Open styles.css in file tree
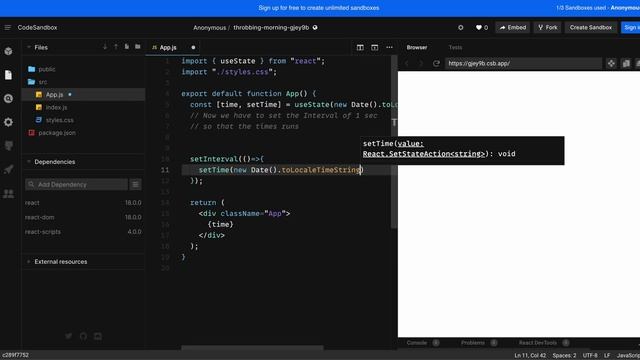 pyautogui.click(x=59, y=120)
